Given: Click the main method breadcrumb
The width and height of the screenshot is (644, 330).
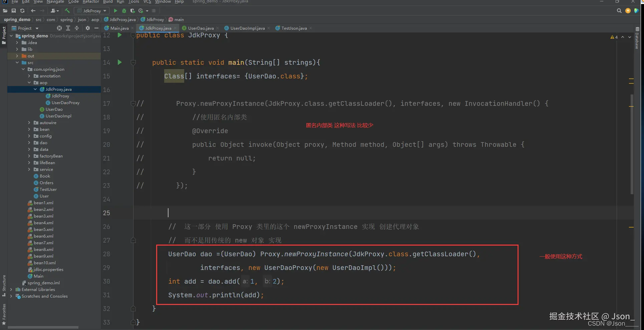Looking at the screenshot, I should pyautogui.click(x=176, y=19).
